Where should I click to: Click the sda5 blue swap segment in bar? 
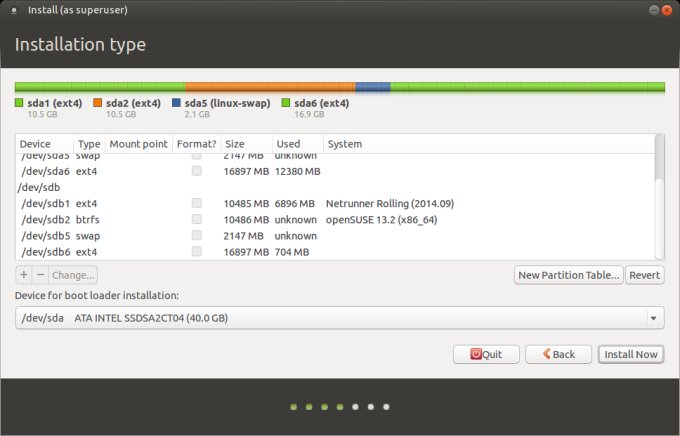(x=373, y=87)
